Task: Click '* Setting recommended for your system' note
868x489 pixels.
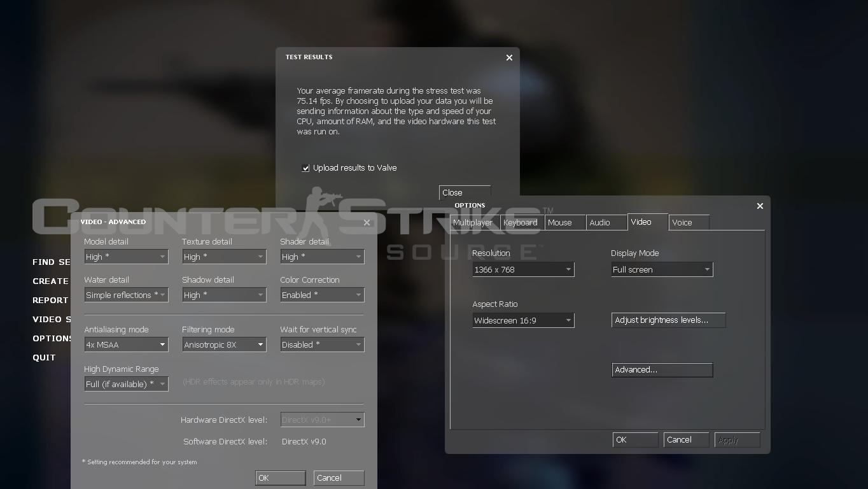Action: point(139,462)
